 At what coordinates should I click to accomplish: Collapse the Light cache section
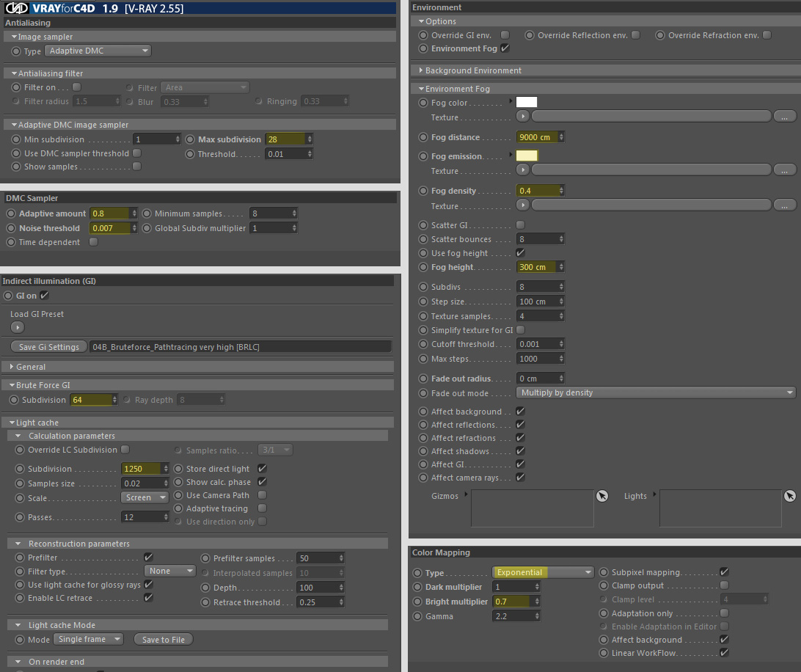pyautogui.click(x=37, y=423)
